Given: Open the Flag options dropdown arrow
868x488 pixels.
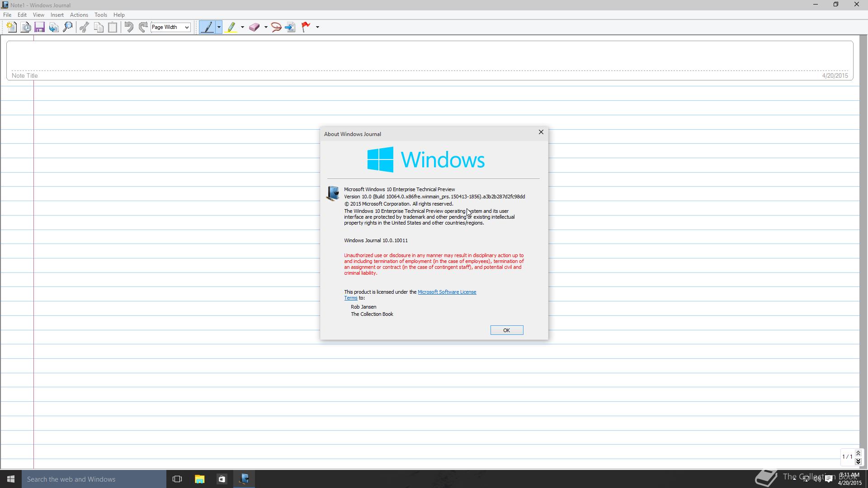Looking at the screenshot, I should click(x=317, y=27).
